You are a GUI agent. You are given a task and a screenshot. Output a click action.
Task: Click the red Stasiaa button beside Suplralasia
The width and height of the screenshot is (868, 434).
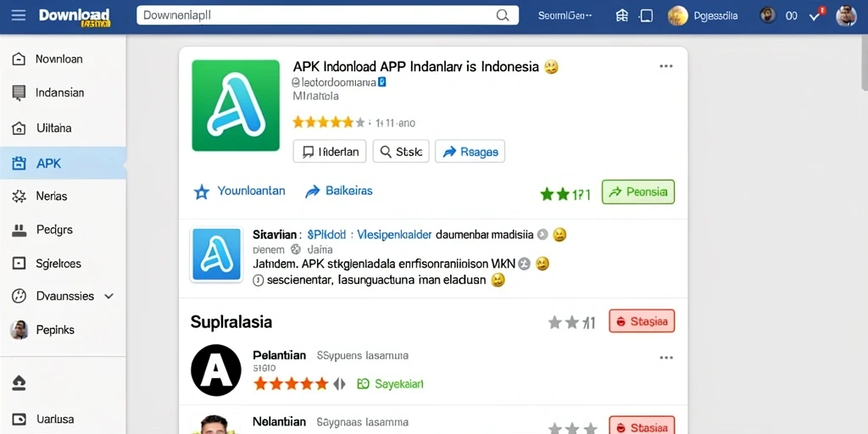(642, 321)
